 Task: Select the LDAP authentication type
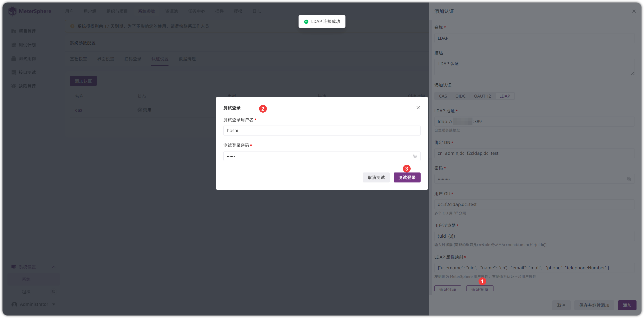pos(504,96)
